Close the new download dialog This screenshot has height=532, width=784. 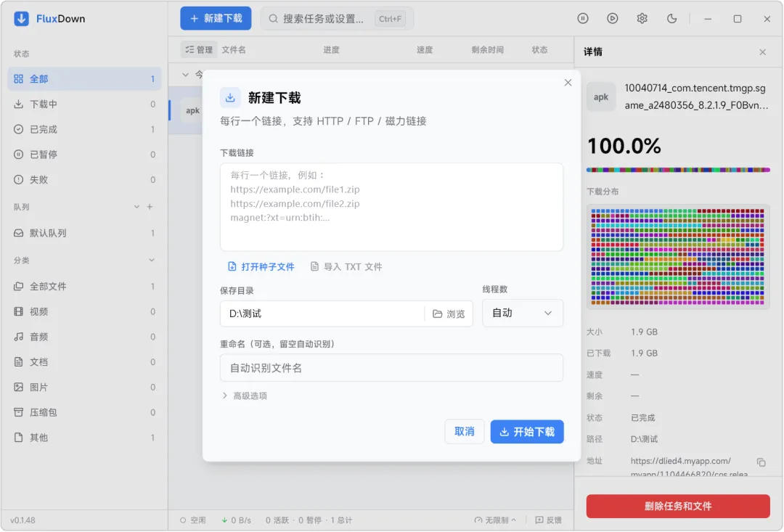[568, 83]
